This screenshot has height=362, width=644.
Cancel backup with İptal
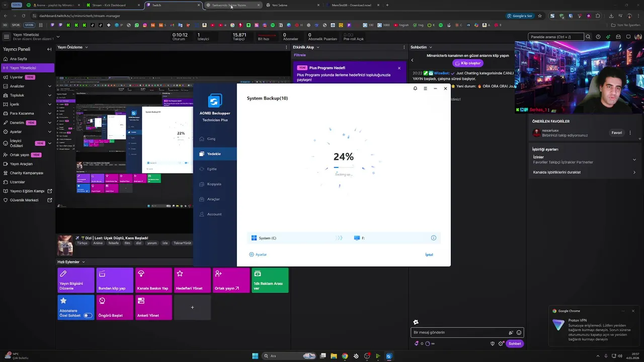click(429, 254)
